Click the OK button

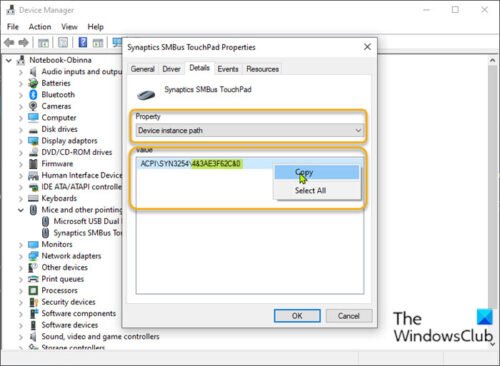click(297, 316)
